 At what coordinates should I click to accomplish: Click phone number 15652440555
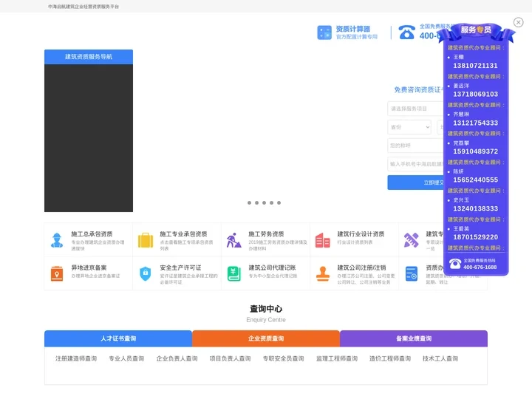(x=475, y=180)
